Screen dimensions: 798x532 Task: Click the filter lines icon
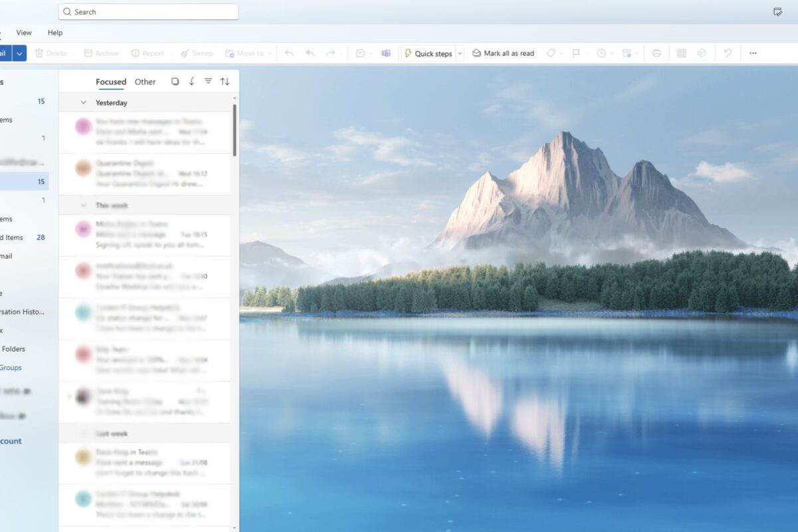(208, 81)
